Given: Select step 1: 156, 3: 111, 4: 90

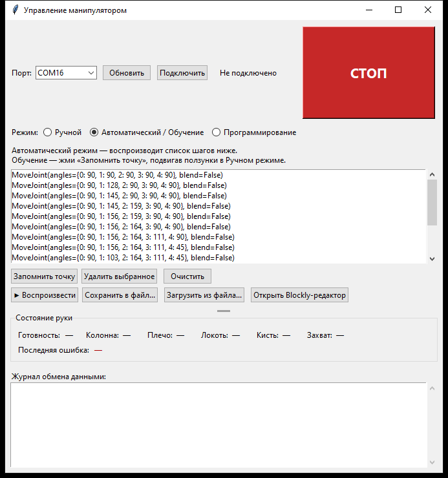Looking at the screenshot, I should (x=219, y=237).
